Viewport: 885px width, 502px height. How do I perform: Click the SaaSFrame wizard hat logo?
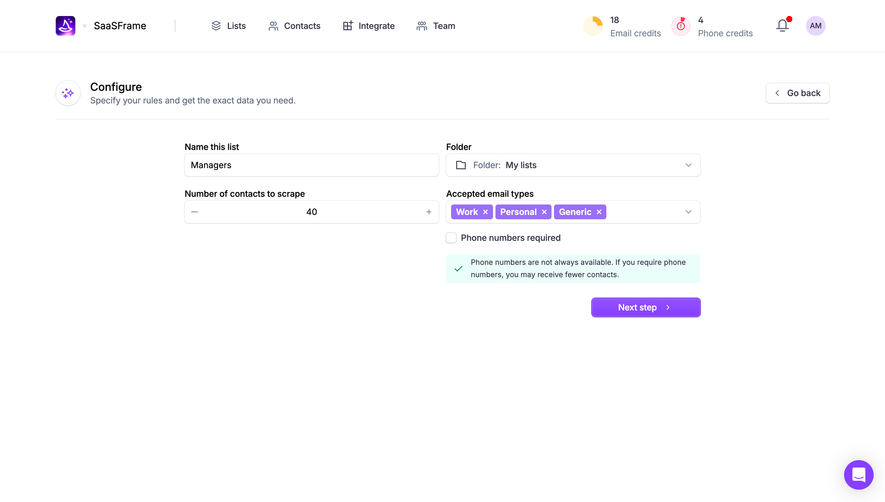coord(65,26)
